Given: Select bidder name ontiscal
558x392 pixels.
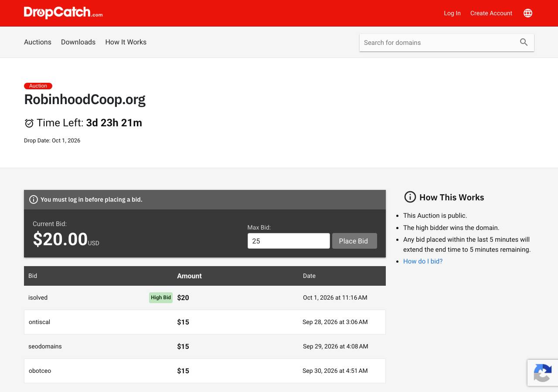Looking at the screenshot, I should (x=39, y=322).
